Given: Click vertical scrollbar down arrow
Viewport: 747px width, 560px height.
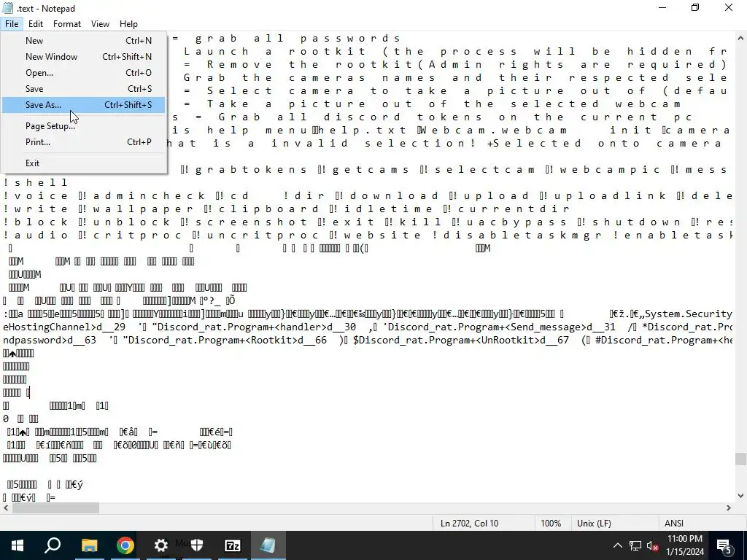Looking at the screenshot, I should (740, 496).
